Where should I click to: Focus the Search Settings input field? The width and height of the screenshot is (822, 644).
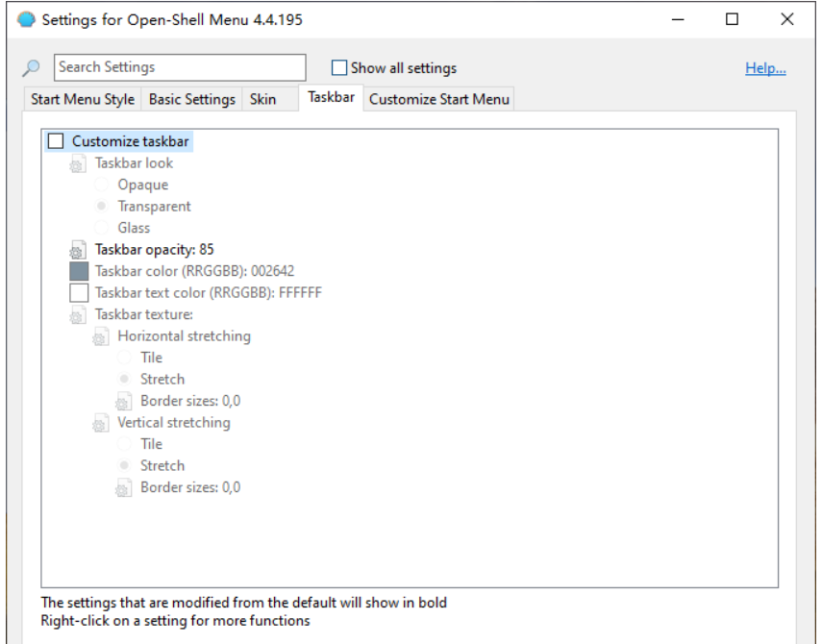(180, 67)
